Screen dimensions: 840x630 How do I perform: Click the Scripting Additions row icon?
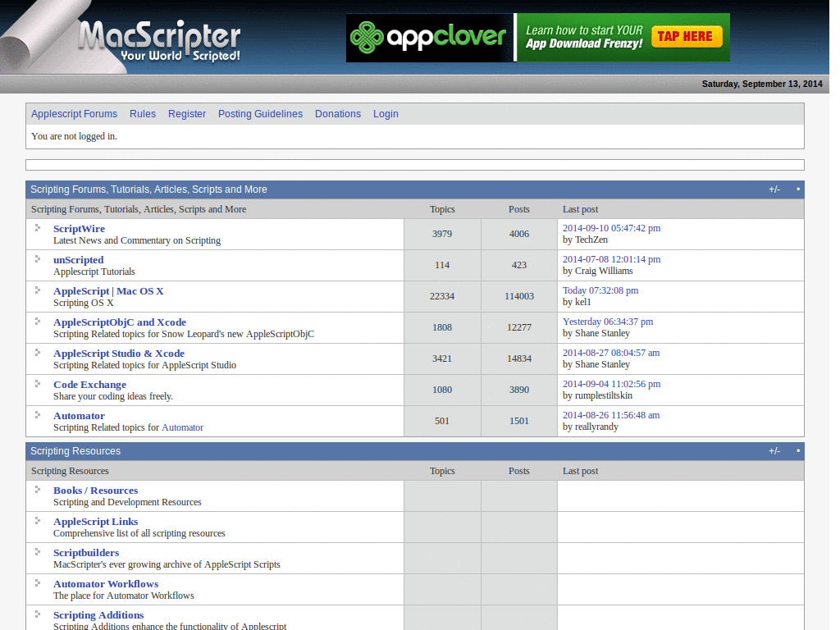(38, 614)
